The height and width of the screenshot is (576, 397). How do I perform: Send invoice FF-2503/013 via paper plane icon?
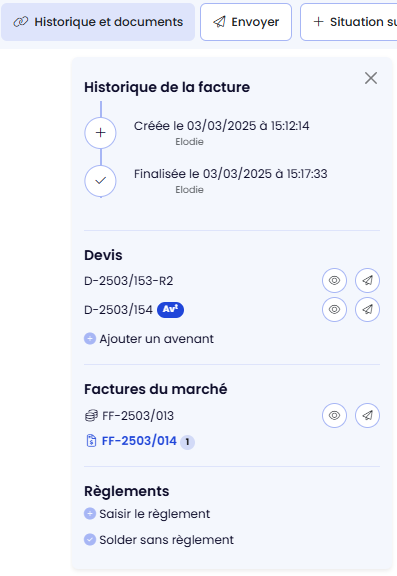(x=367, y=415)
